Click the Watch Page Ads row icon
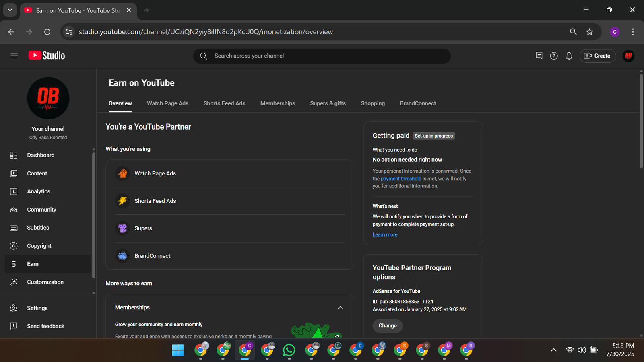 click(x=123, y=173)
